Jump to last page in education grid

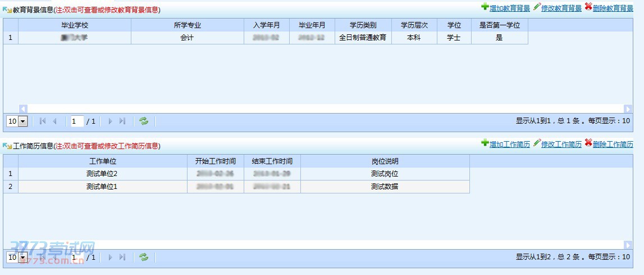pos(122,121)
